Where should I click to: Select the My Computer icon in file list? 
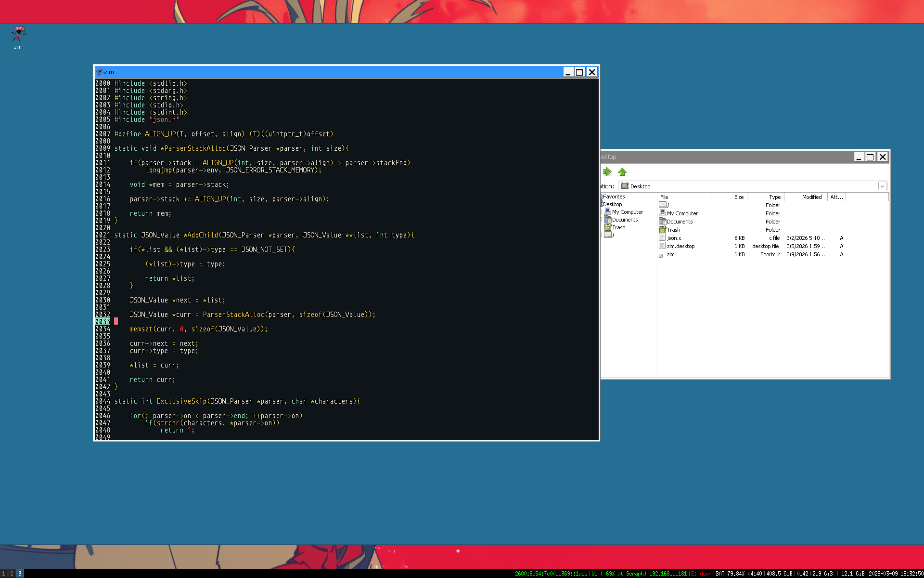point(663,213)
